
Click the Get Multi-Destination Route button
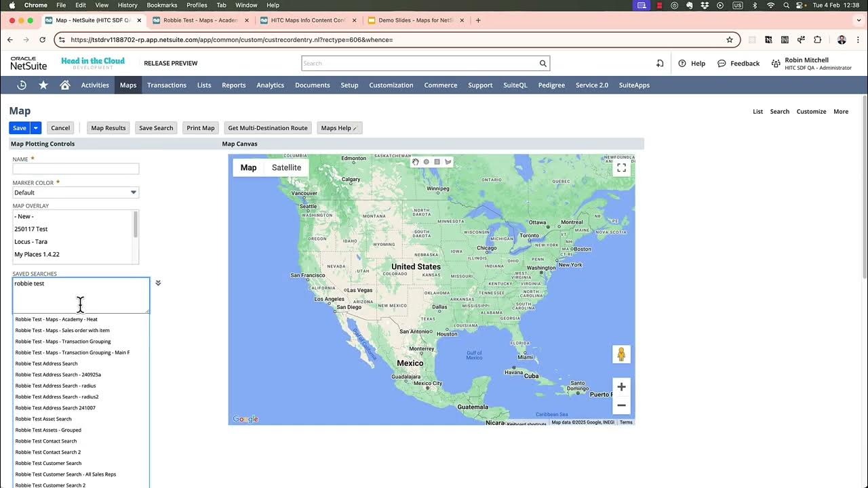pos(267,127)
